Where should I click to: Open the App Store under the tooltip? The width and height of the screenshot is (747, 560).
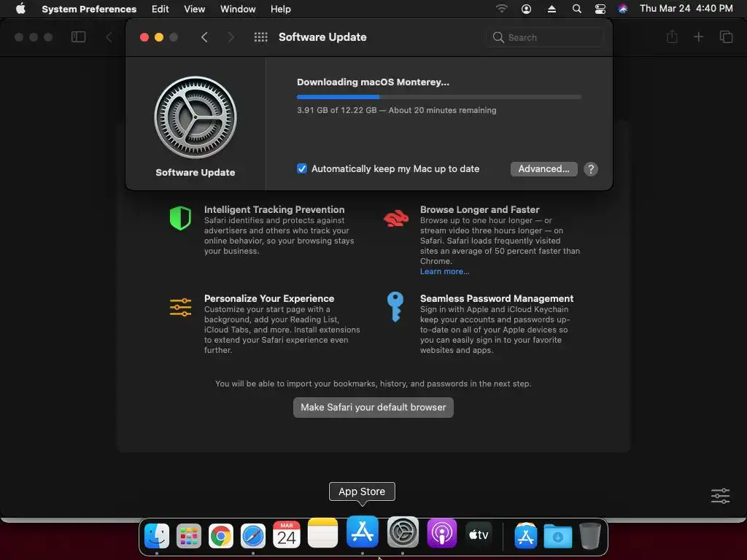(362, 532)
